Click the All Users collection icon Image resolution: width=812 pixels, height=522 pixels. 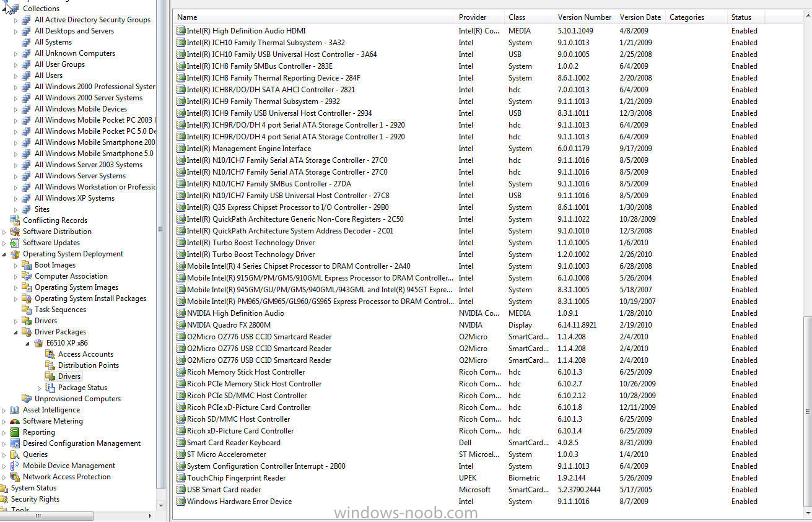(x=27, y=76)
